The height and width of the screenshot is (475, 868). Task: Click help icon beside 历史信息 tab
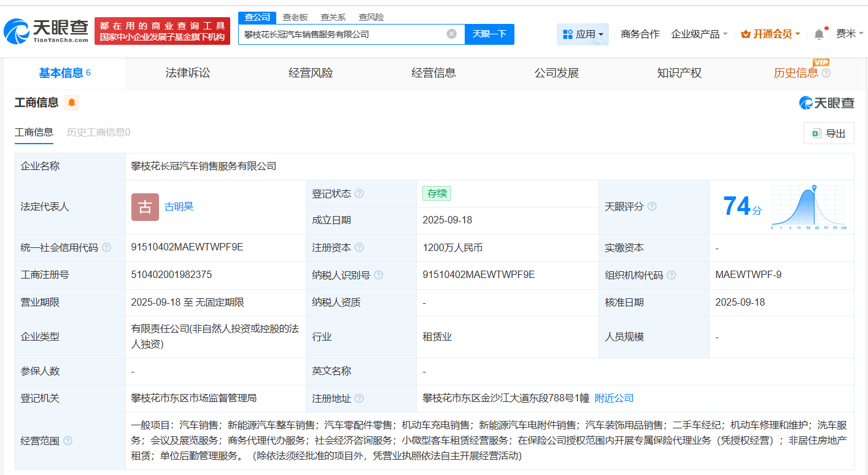point(826,74)
